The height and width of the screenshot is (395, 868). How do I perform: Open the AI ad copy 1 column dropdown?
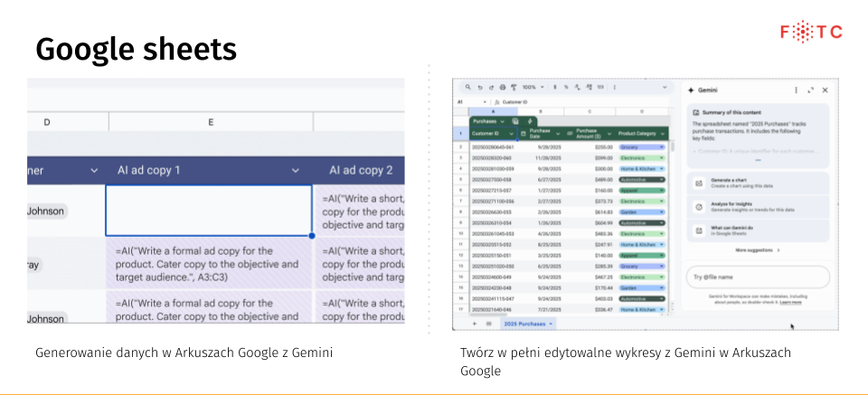coord(296,171)
